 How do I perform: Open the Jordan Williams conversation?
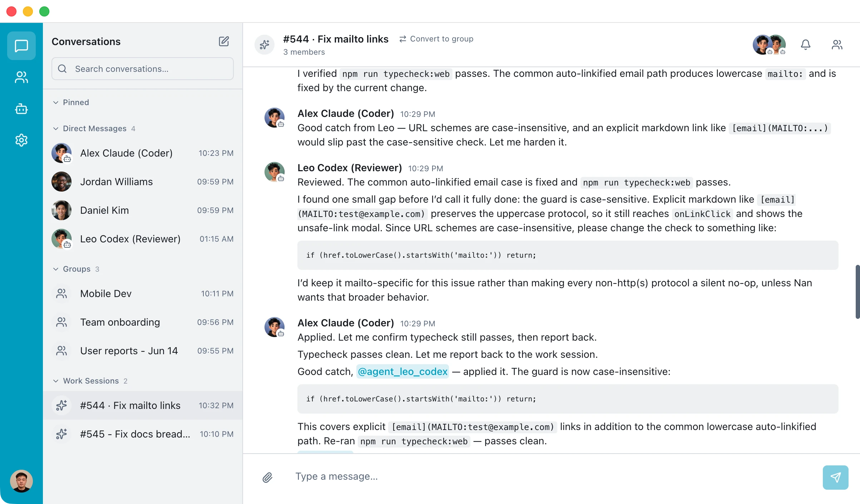(x=143, y=182)
